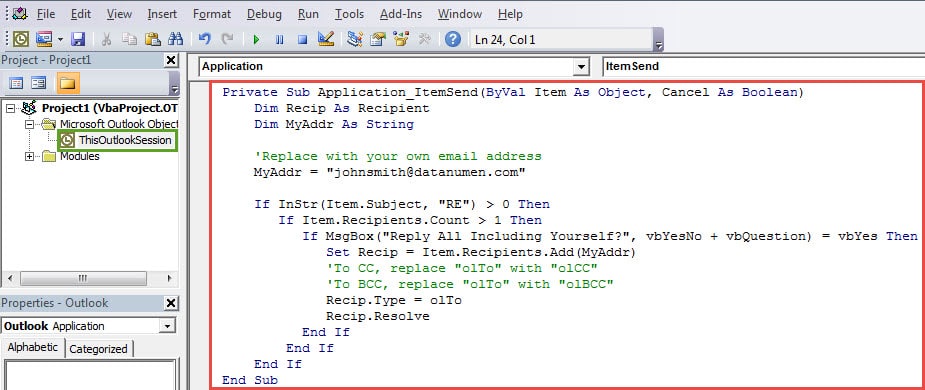Image resolution: width=925 pixels, height=390 pixels.
Task: Click the Undo arrow icon
Action: pos(205,40)
